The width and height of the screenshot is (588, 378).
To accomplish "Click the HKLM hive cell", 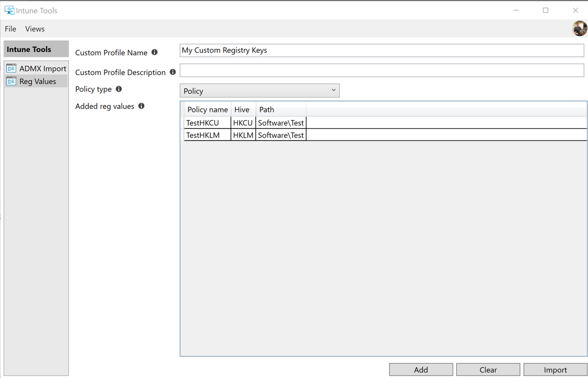I will coord(243,135).
